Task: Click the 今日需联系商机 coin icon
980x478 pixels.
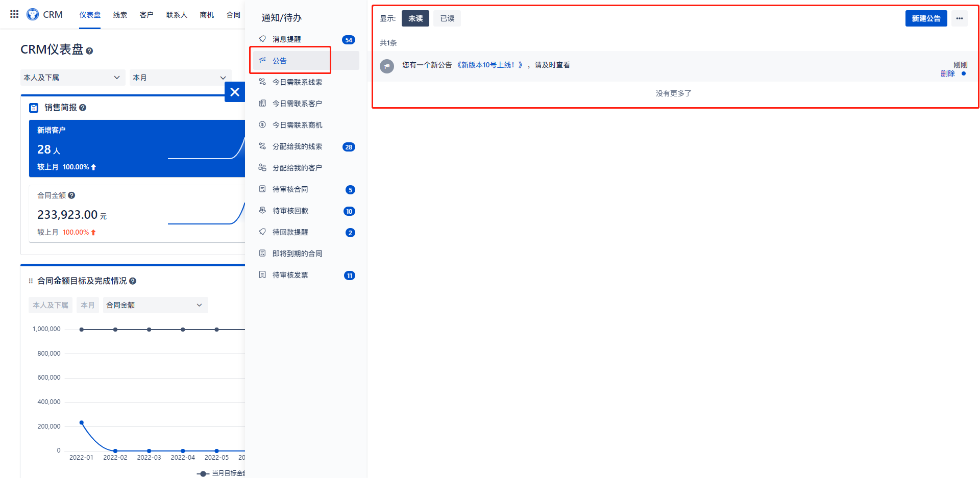Action: point(262,124)
